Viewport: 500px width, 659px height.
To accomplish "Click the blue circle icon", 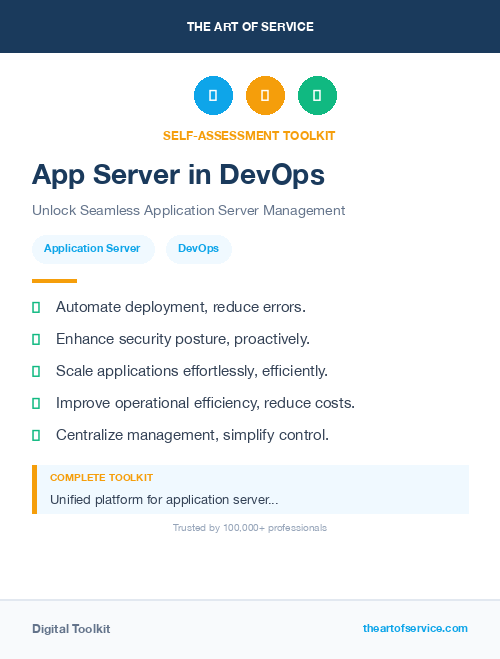I will point(213,95).
